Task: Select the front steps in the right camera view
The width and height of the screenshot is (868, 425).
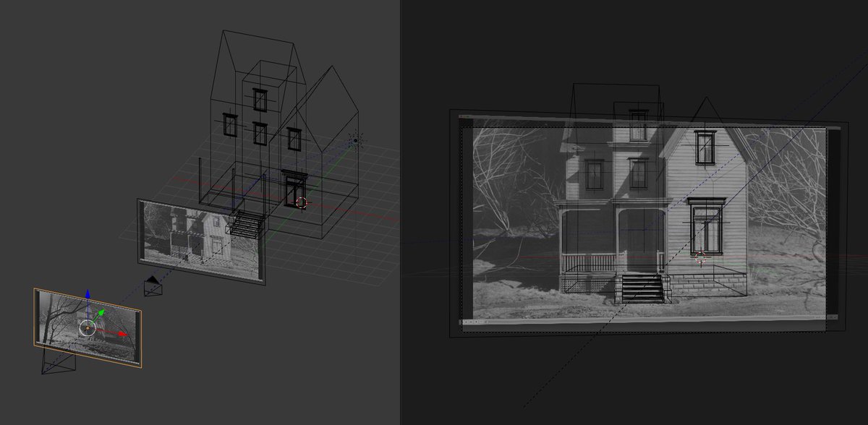Action: pos(642,288)
